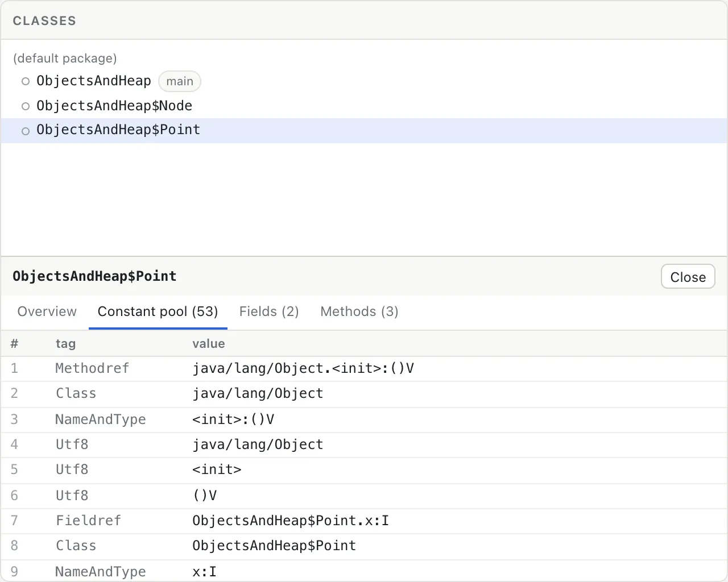Click the '#' column header

(14, 344)
